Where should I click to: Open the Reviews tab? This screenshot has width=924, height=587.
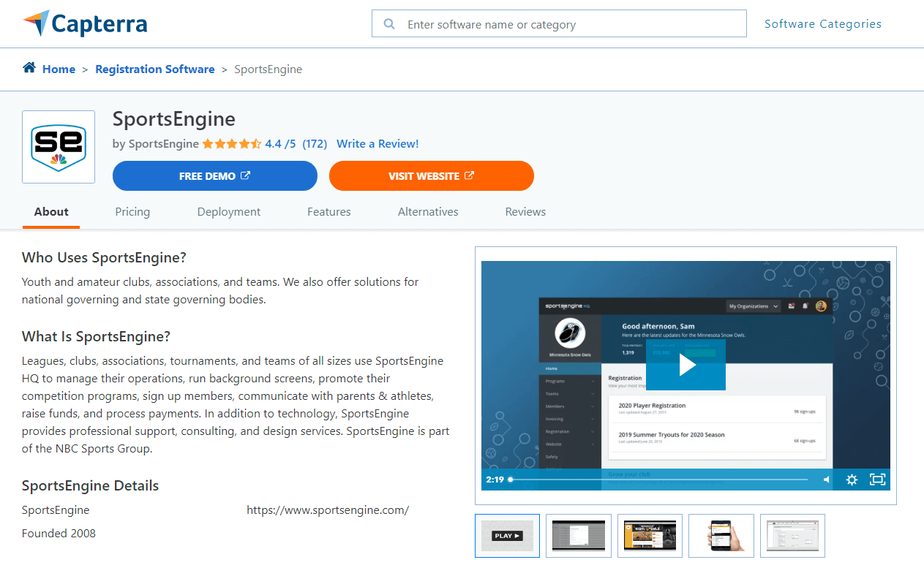(x=525, y=212)
